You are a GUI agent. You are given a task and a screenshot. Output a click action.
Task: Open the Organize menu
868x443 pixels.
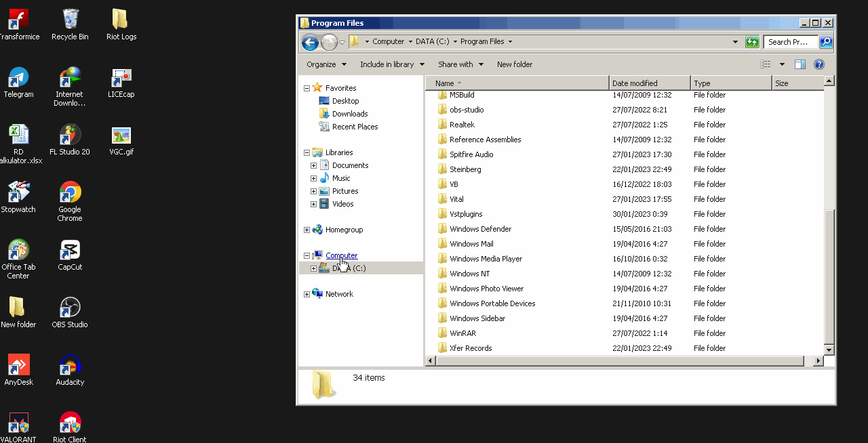326,64
